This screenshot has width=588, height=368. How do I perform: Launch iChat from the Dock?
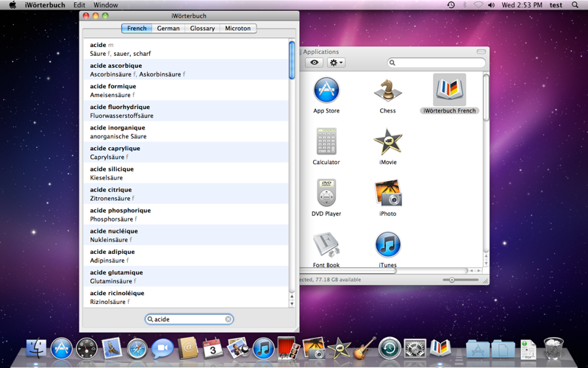coord(162,348)
